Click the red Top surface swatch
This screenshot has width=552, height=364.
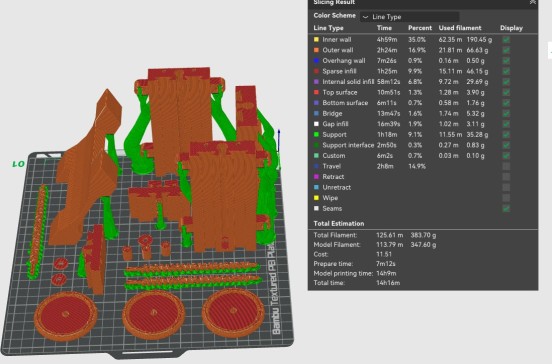coord(316,92)
